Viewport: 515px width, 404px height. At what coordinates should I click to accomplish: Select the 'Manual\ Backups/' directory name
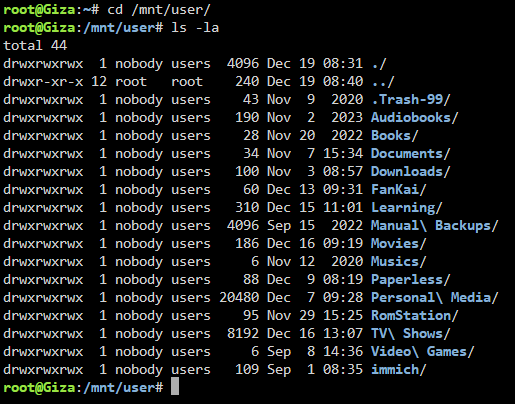[435, 226]
